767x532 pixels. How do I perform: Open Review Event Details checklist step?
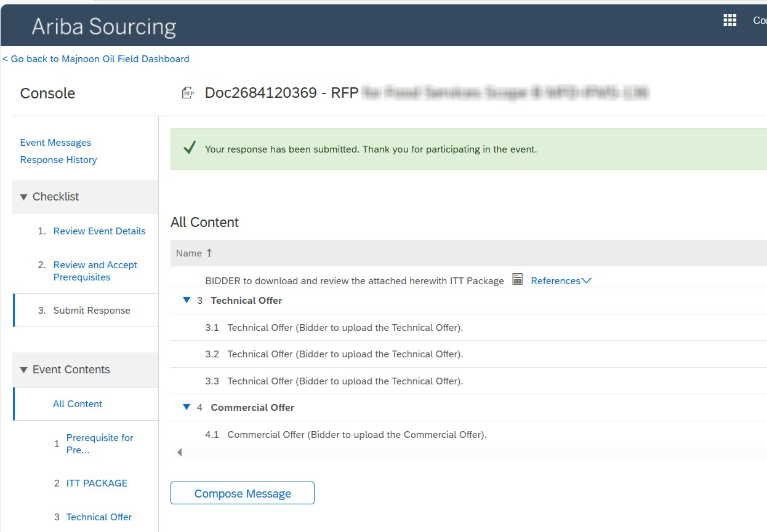point(99,231)
